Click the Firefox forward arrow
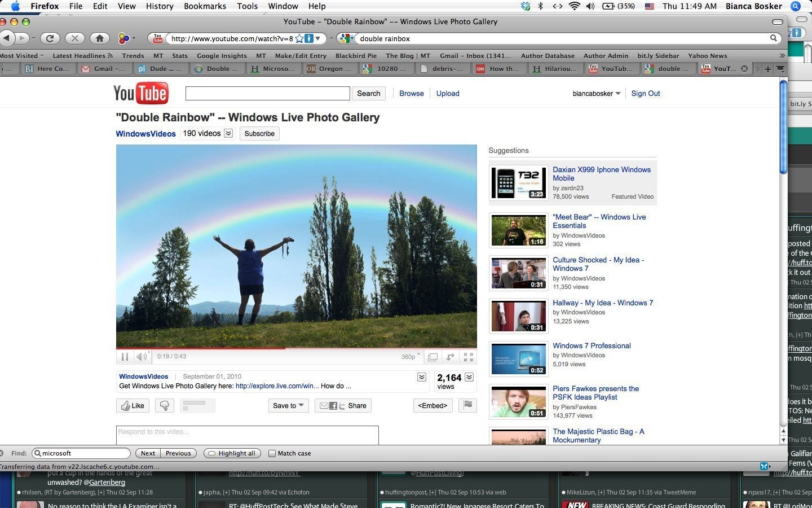The width and height of the screenshot is (812, 508). [x=22, y=38]
